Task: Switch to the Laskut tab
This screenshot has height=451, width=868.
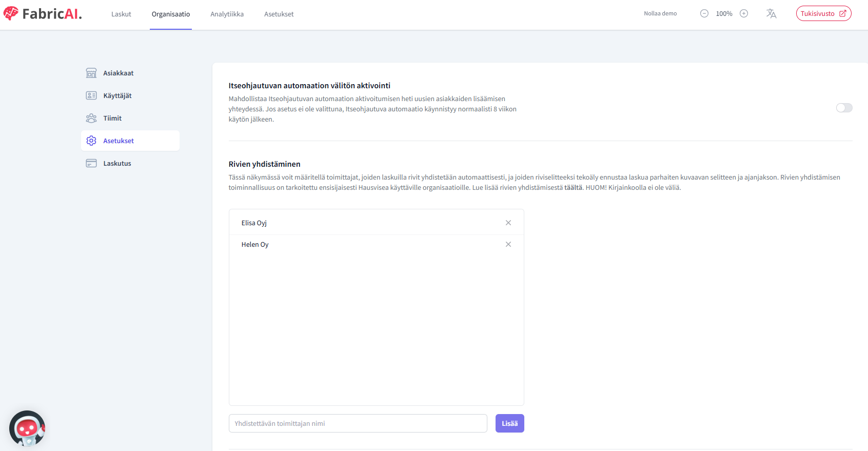Action: coord(121,14)
